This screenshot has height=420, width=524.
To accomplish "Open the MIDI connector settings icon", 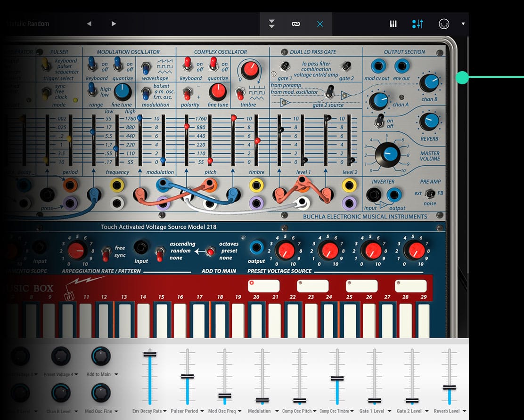I will [x=444, y=24].
